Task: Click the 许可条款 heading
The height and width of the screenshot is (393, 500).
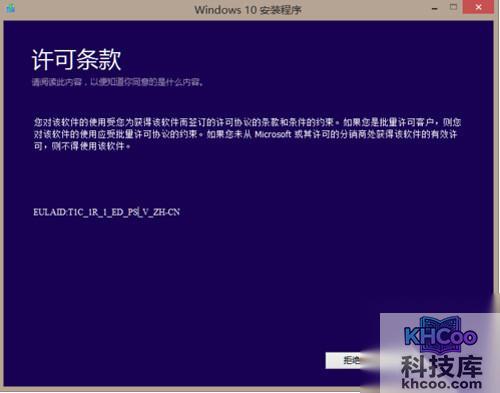Action: (76, 60)
